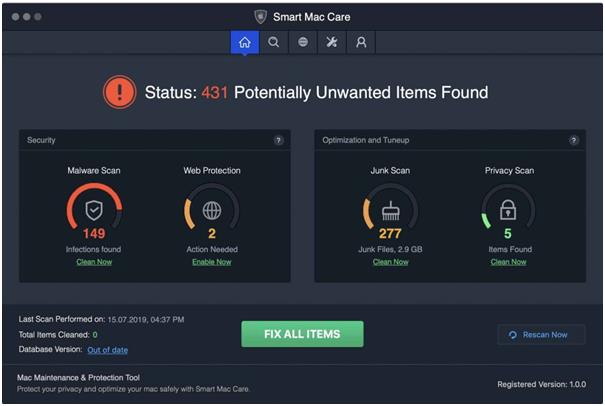Click the 149 infections count
Viewport: 605px width, 406px height.
94,233
